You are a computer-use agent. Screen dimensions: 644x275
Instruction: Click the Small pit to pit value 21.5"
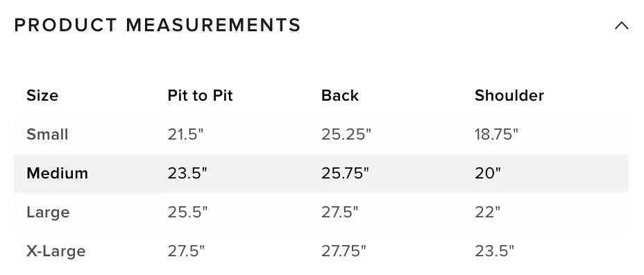185,135
